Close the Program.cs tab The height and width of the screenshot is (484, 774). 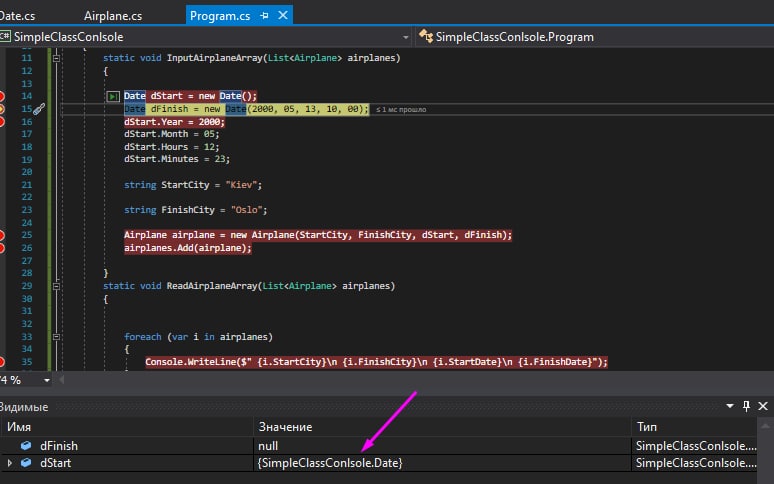click(283, 15)
